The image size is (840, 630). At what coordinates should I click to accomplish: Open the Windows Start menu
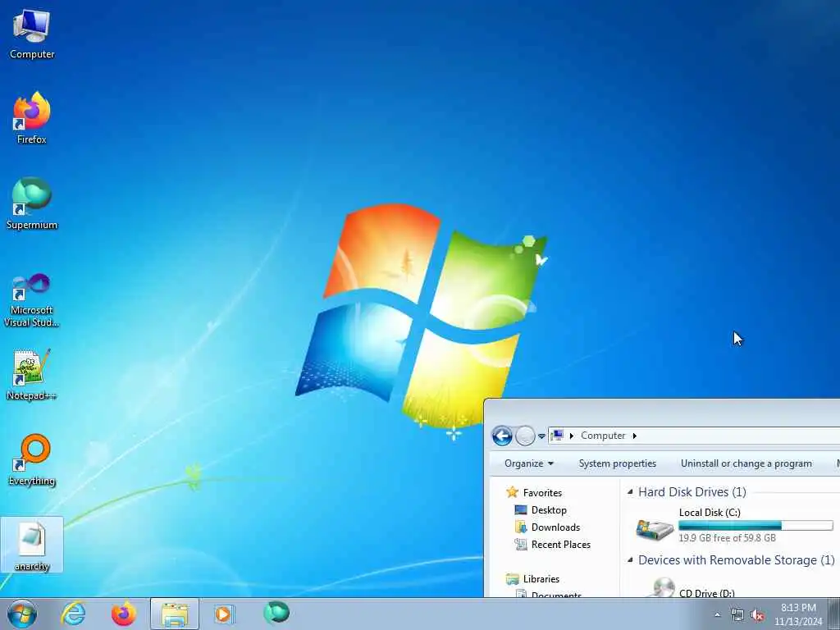click(x=22, y=614)
